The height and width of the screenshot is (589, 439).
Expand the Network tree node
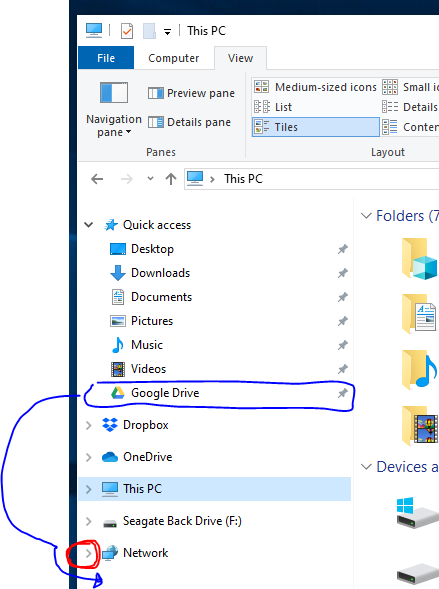coord(89,553)
